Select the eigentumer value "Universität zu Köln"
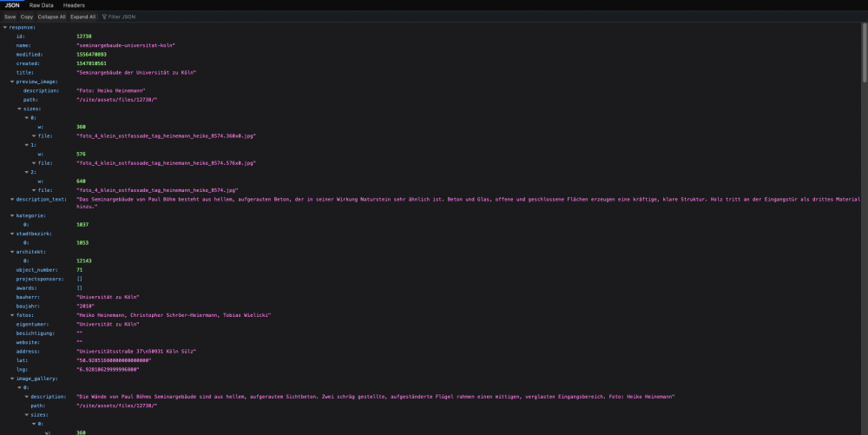The image size is (868, 435). coord(108,325)
